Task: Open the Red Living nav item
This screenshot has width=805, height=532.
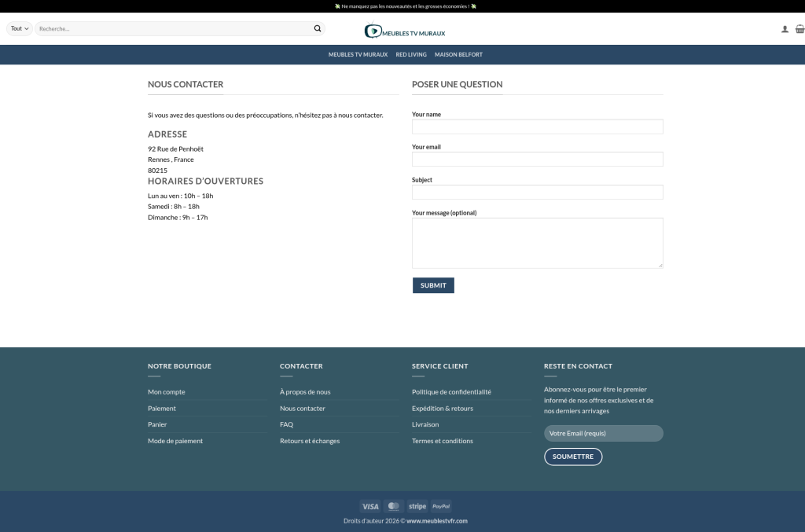Action: coord(410,54)
